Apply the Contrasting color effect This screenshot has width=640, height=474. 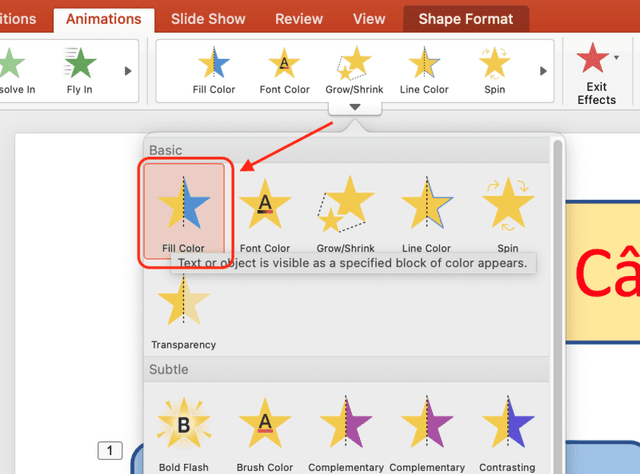pos(507,434)
